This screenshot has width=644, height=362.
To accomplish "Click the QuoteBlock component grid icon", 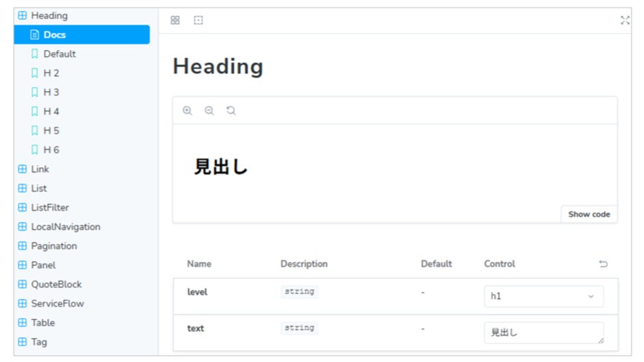I will 23,285.
